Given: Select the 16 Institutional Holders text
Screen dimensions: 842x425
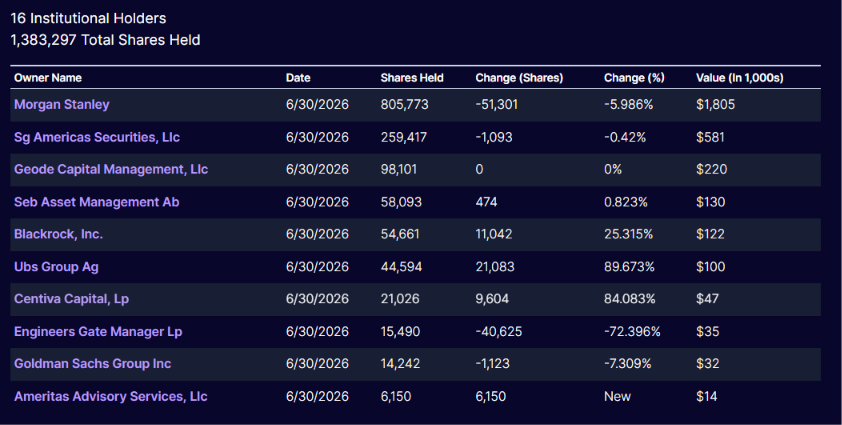Looking at the screenshot, I should pyautogui.click(x=89, y=18).
